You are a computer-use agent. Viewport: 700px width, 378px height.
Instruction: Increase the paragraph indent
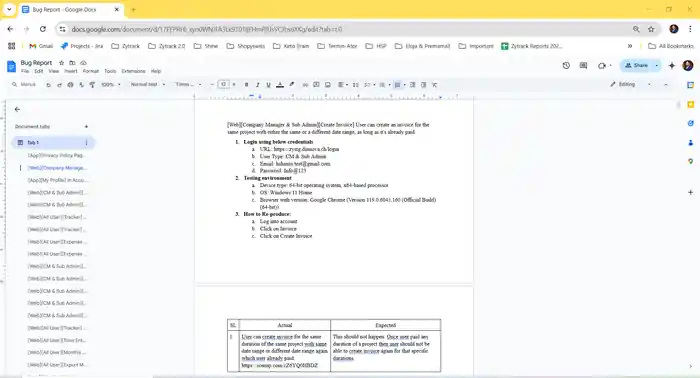point(423,85)
